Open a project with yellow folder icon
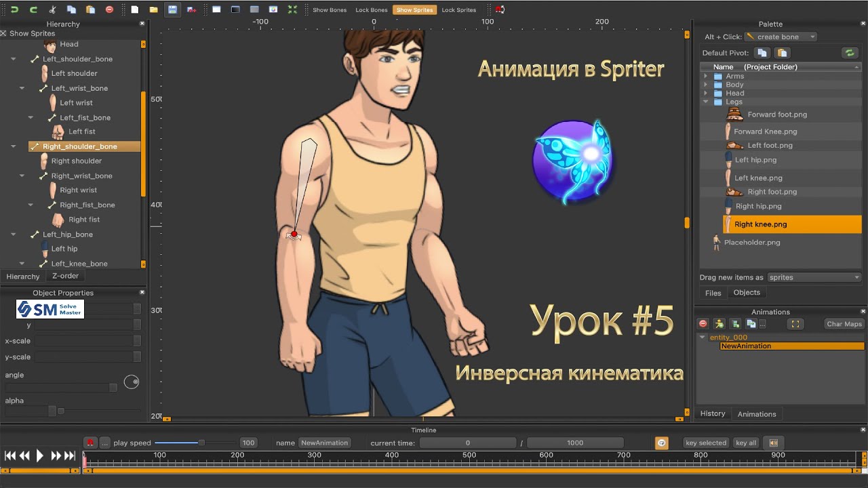Viewport: 868px width, 488px height. click(154, 9)
